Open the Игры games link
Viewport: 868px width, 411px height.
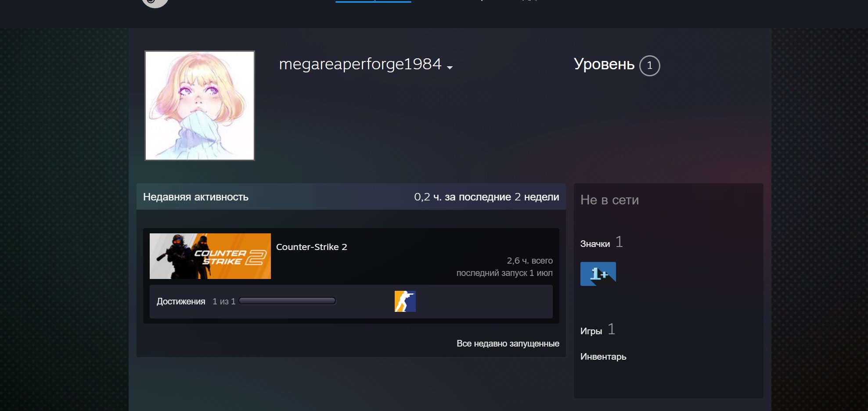click(x=591, y=331)
